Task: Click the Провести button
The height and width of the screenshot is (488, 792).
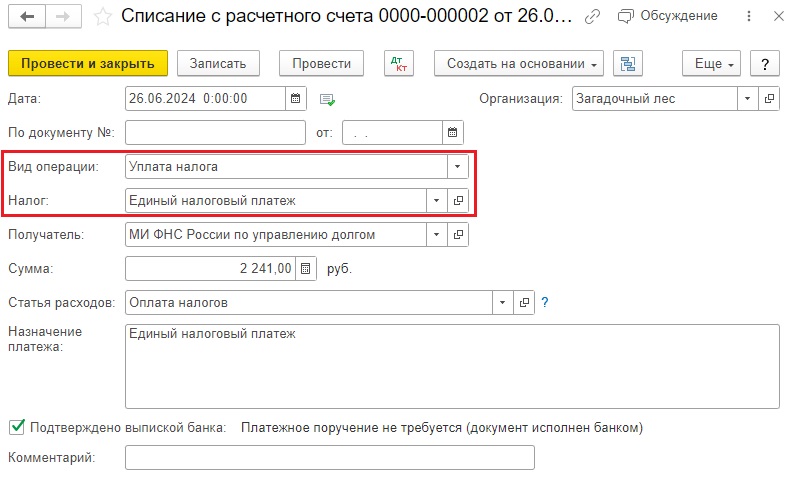Action: pyautogui.click(x=321, y=64)
